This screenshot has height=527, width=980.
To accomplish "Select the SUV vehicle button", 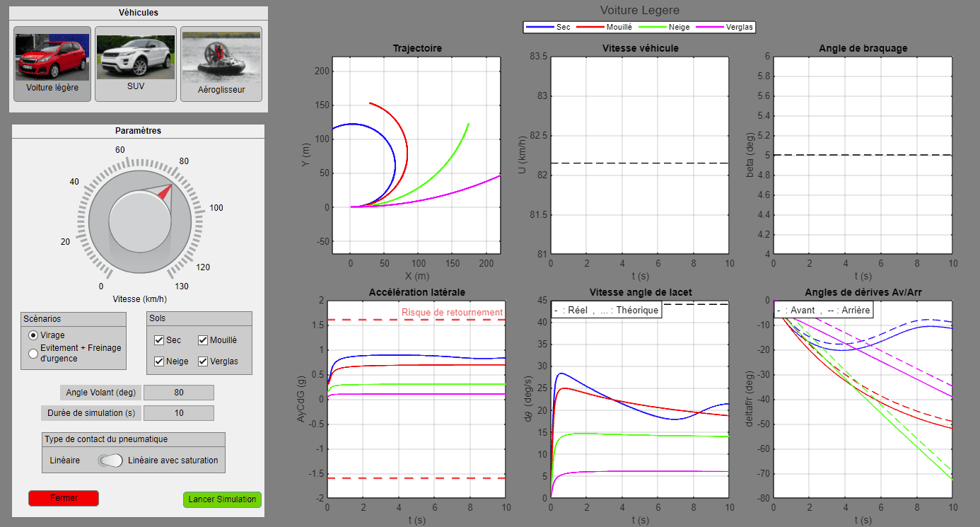I will [x=135, y=64].
